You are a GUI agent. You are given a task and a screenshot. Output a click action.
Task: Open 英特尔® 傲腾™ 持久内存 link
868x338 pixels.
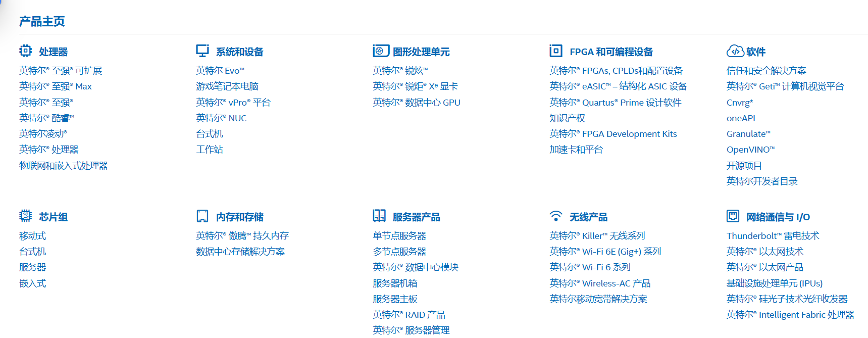click(x=242, y=236)
